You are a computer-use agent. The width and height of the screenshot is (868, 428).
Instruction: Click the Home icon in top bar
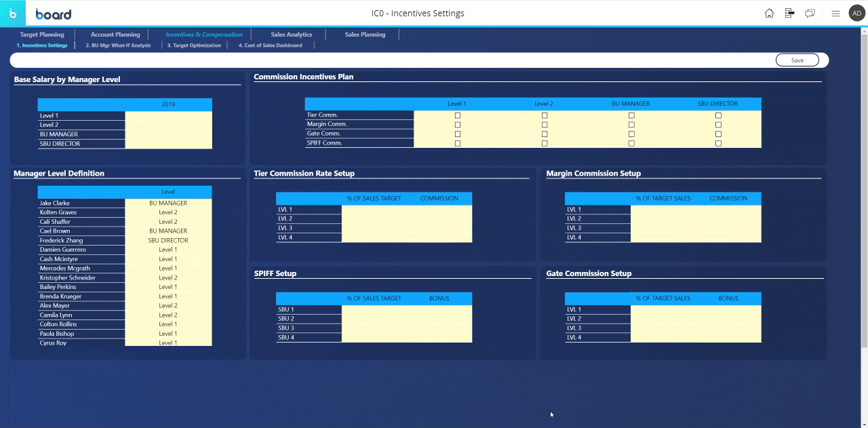tap(770, 12)
